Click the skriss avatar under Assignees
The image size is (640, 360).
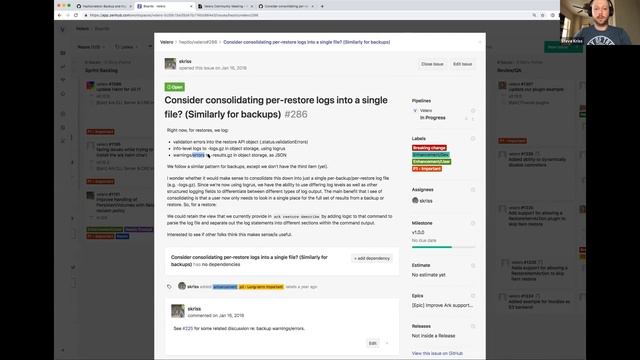415,200
